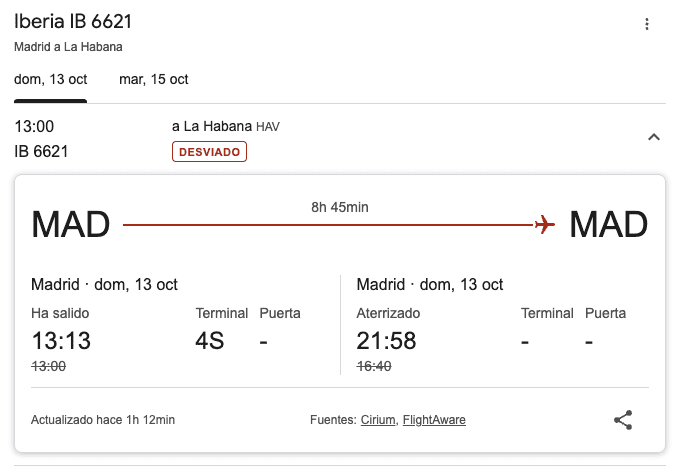Click the Iberia IB 6621 title
The width and height of the screenshot is (684, 467).
pyautogui.click(x=73, y=22)
